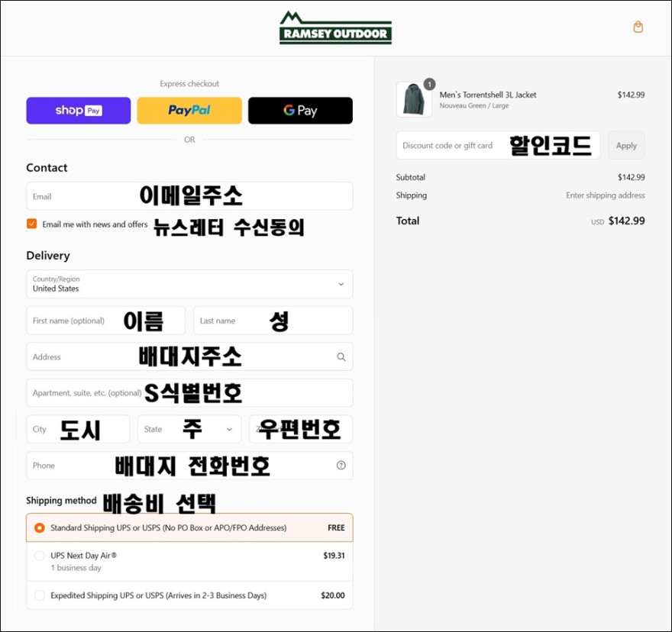Open the State dropdown
The width and height of the screenshot is (672, 632).
189,429
